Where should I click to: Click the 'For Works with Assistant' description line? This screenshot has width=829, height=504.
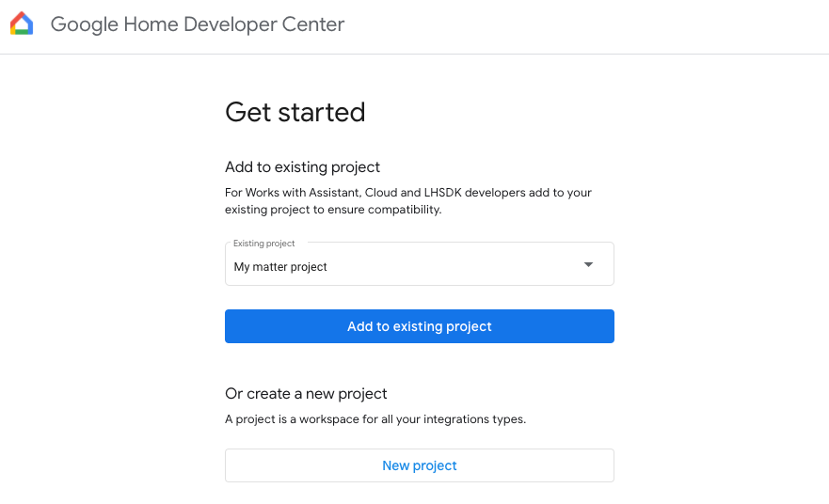407,193
